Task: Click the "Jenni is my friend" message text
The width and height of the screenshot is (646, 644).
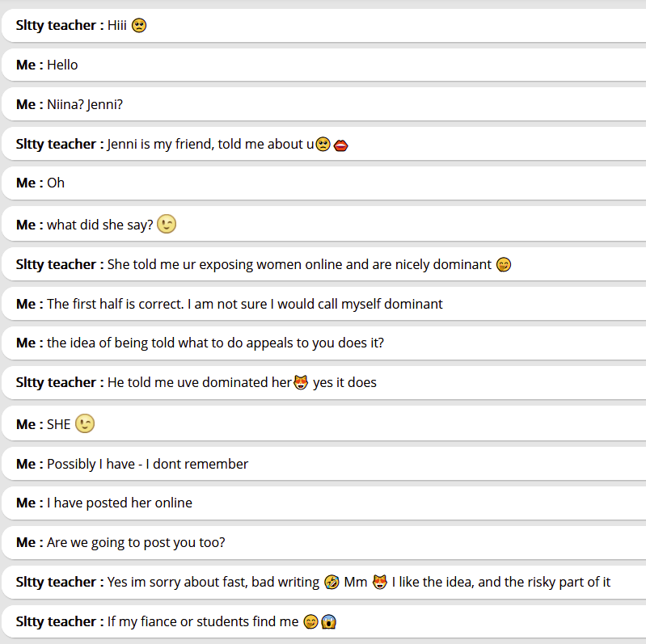Action: 206,145
